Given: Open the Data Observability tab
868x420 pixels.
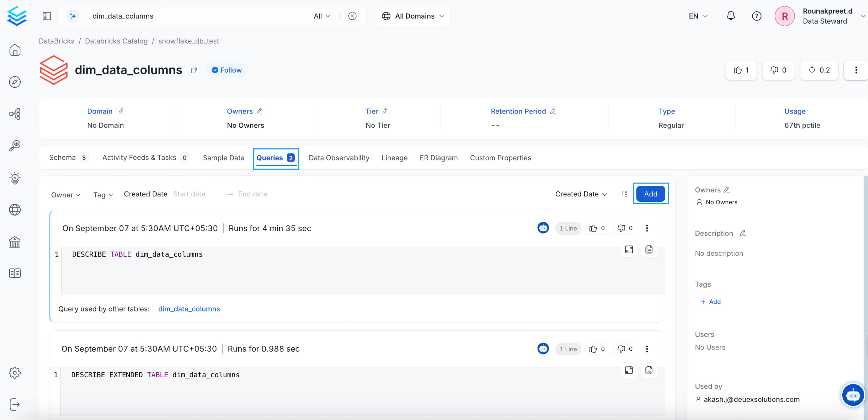Looking at the screenshot, I should [339, 157].
